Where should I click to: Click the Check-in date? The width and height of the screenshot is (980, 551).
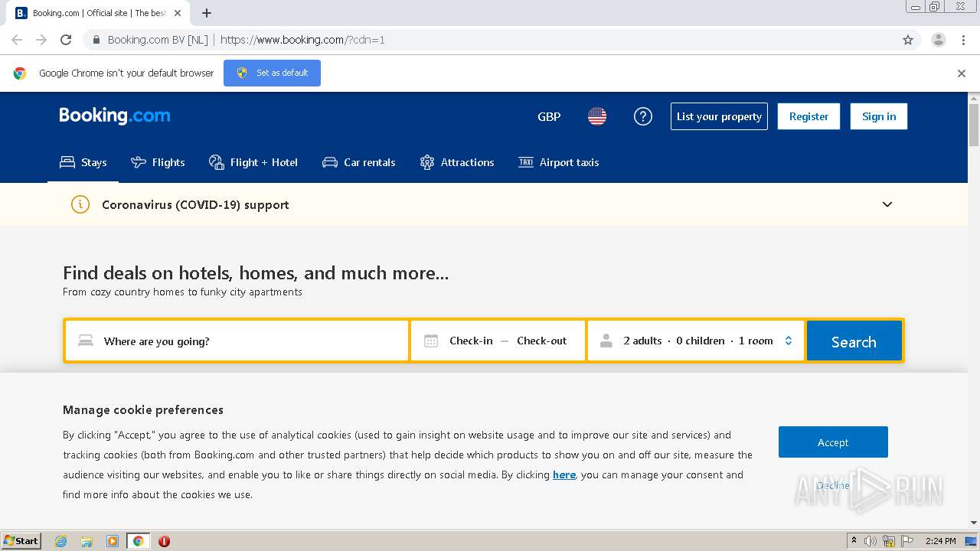[471, 341]
